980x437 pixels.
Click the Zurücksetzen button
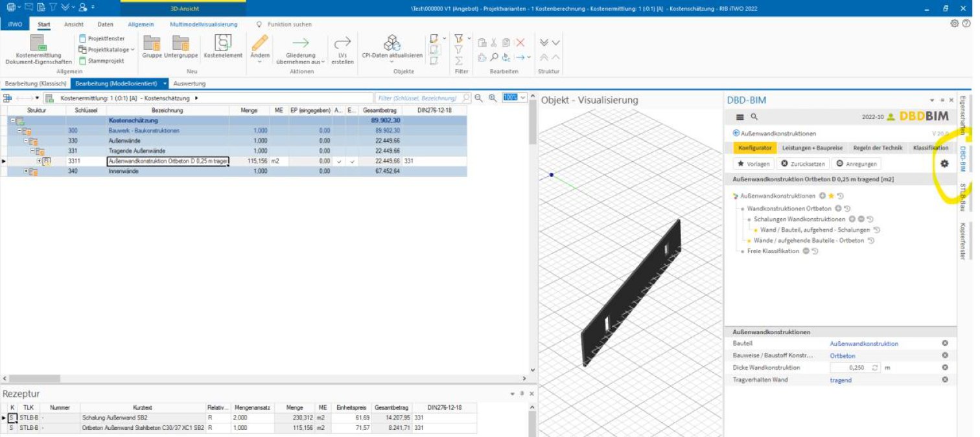(x=802, y=164)
